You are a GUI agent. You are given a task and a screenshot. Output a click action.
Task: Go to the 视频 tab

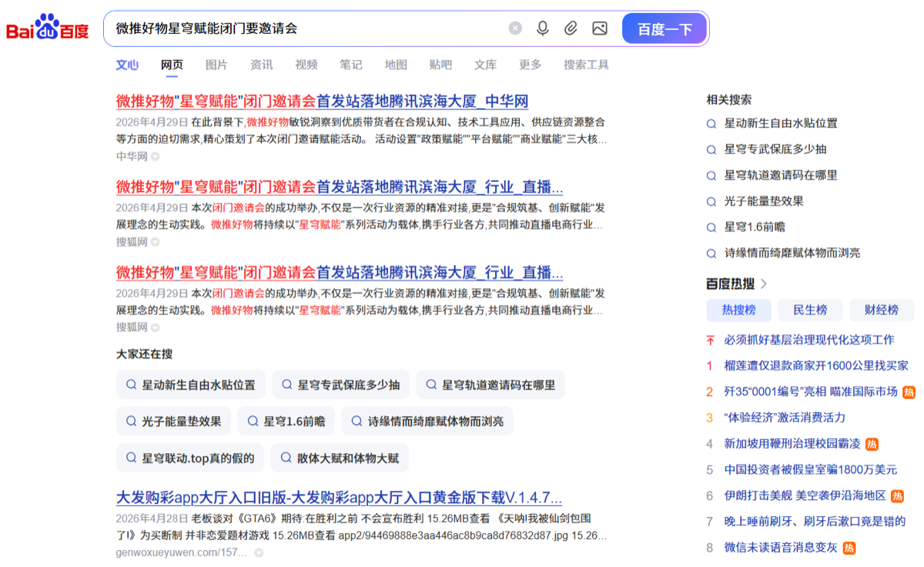coord(306,65)
